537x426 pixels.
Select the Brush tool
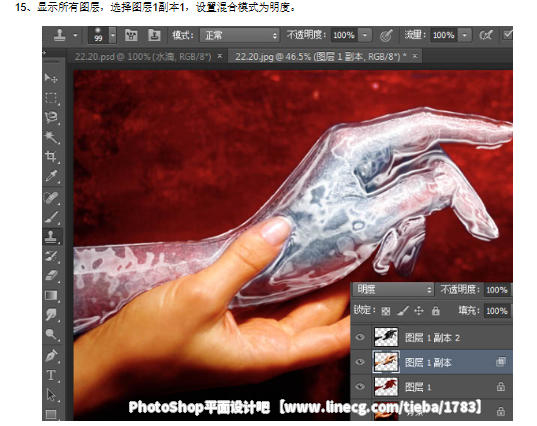point(51,217)
